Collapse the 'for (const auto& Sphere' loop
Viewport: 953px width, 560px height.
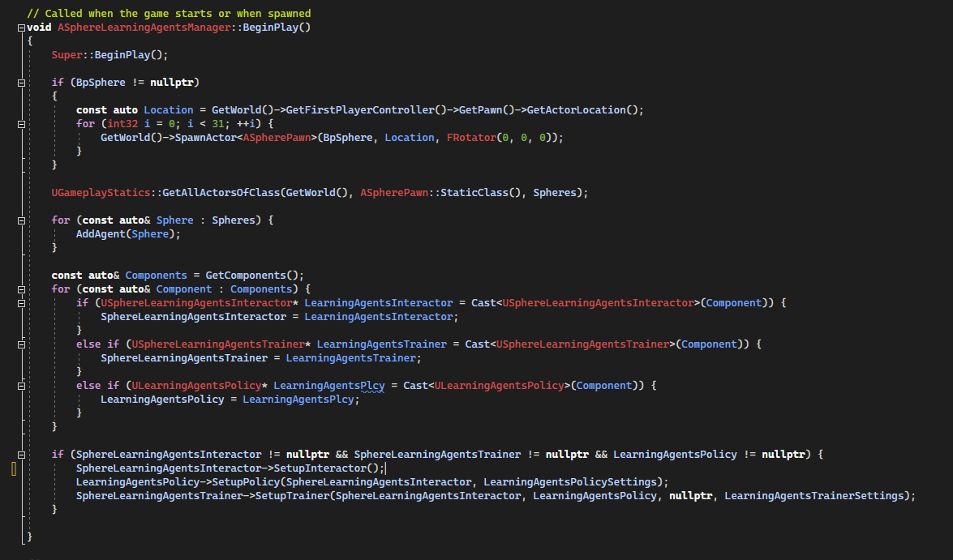coord(21,221)
